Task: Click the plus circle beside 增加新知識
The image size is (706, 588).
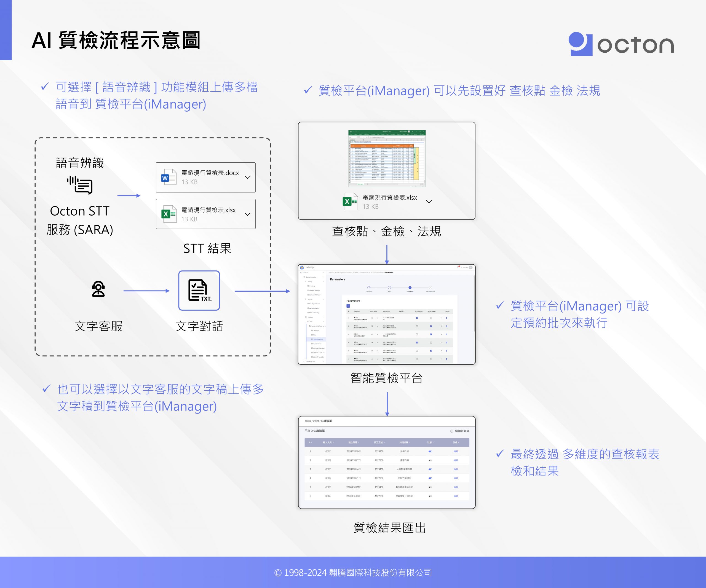Action: (x=452, y=431)
